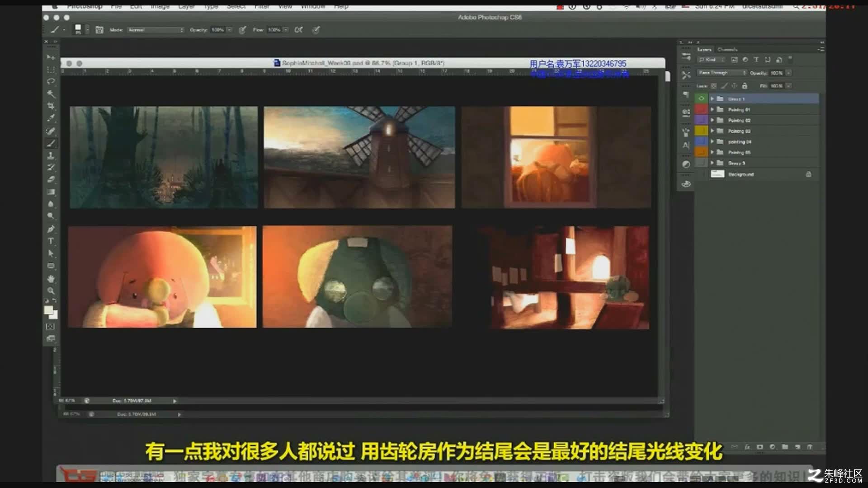Click the brush Flow value field
868x488 pixels.
[274, 30]
